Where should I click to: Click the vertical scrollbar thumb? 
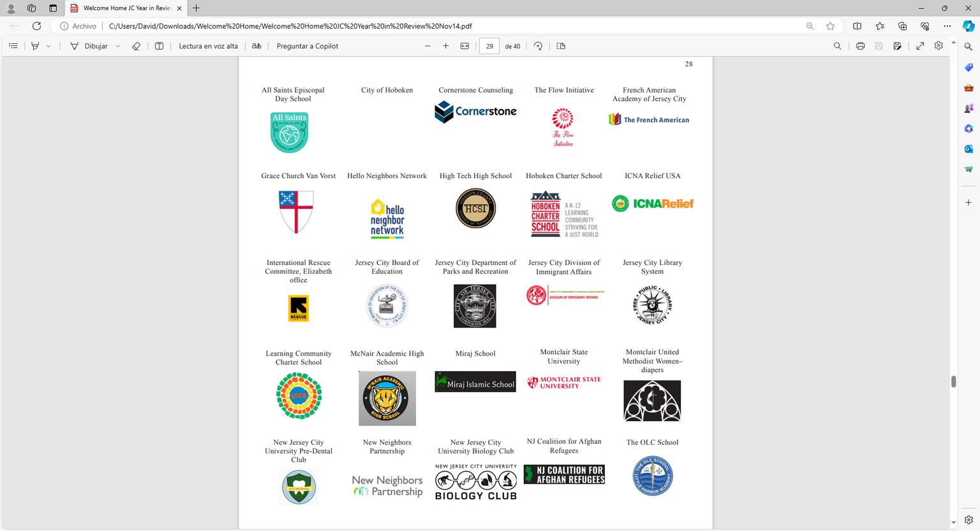954,382
